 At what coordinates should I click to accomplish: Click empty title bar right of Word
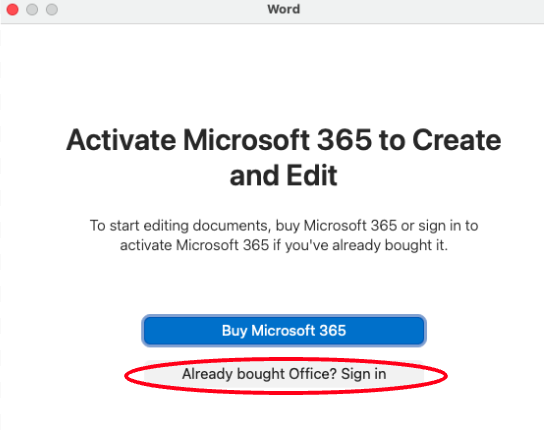(416, 9)
